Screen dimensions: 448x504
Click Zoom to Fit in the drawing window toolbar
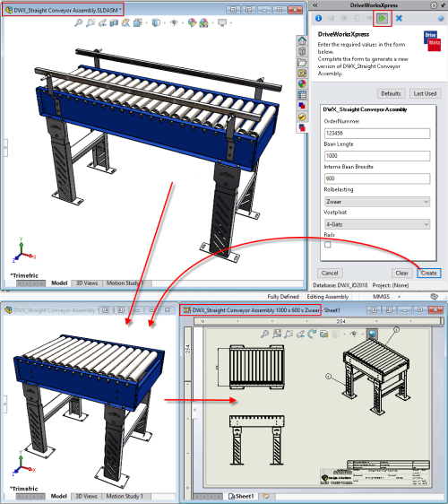(264, 335)
